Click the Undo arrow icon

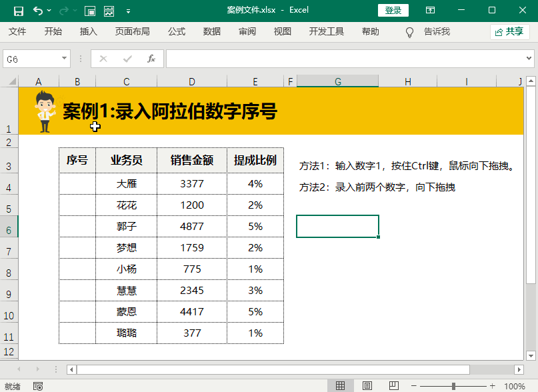tap(37, 11)
